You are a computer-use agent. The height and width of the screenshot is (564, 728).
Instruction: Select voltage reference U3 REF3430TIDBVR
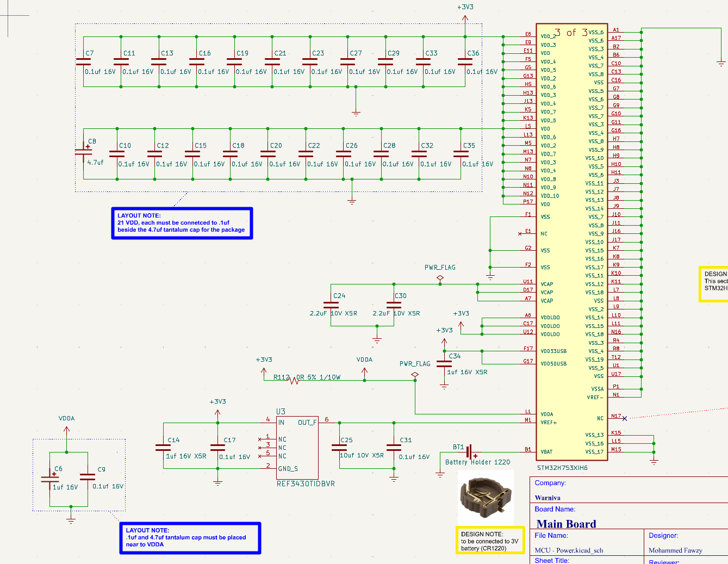coord(296,446)
